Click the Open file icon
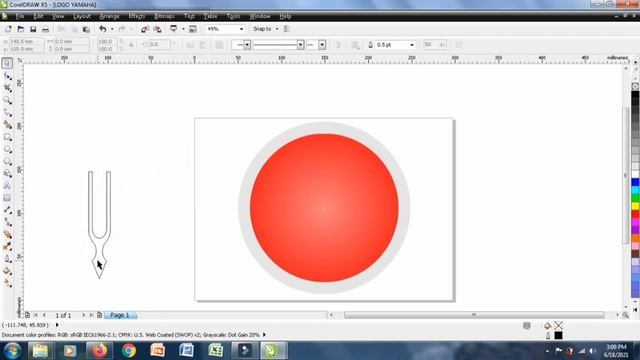Viewport: 640px width, 360px height. 21,29
